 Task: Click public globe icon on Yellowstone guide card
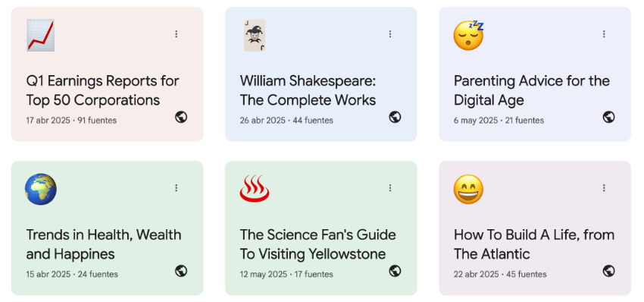pyautogui.click(x=395, y=271)
